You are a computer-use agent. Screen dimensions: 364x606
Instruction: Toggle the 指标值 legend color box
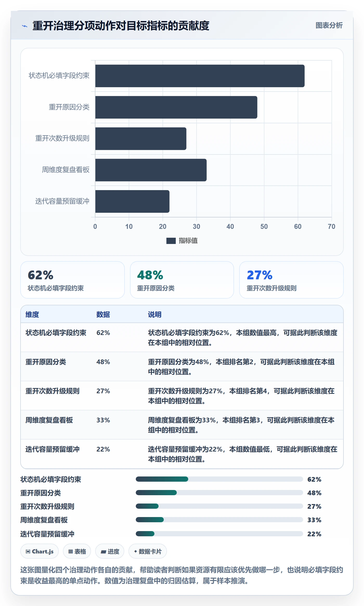coord(171,241)
